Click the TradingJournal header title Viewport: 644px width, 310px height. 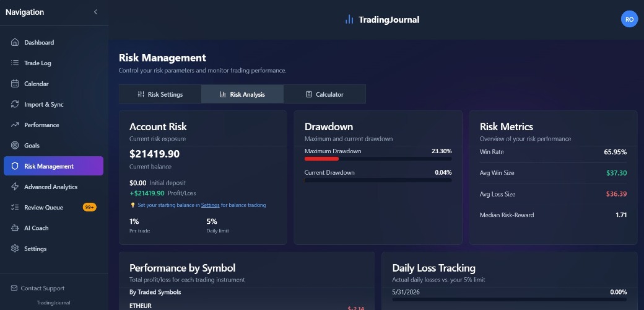(x=389, y=20)
